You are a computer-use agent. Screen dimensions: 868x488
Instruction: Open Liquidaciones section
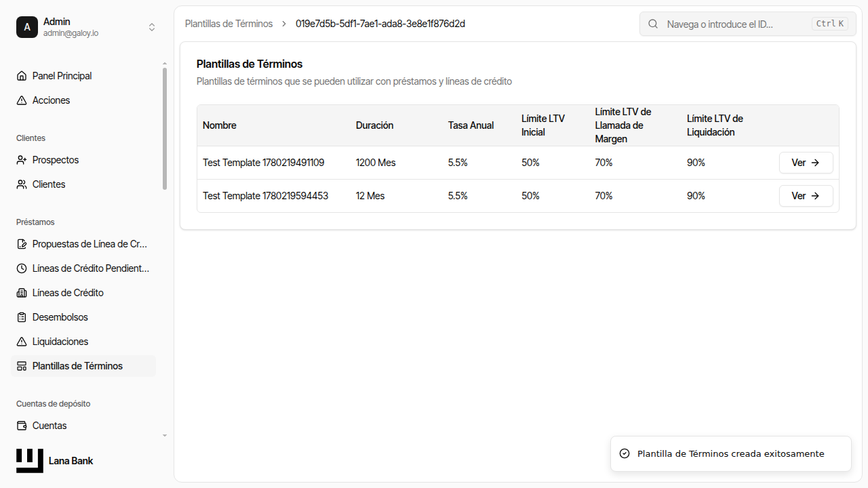[83, 342]
